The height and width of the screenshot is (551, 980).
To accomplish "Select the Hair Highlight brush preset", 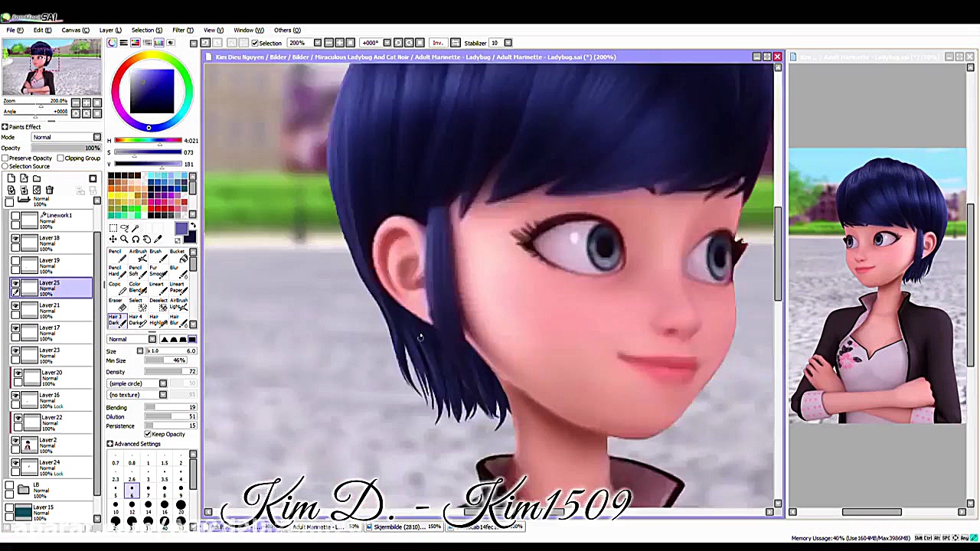I will click(x=157, y=320).
